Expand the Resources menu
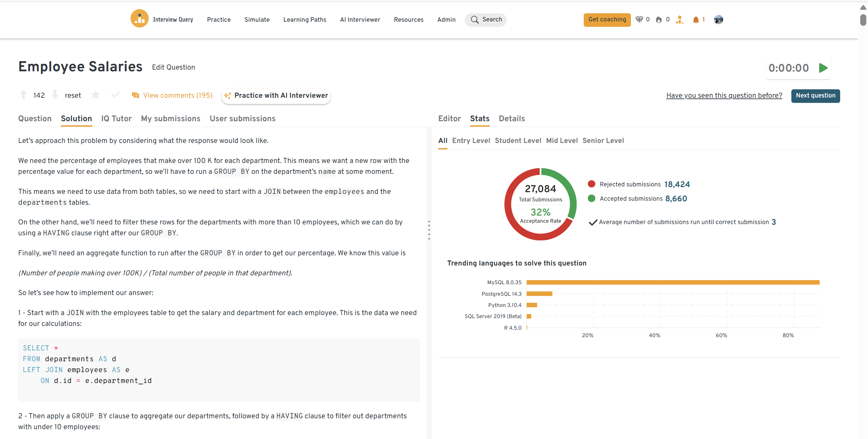The width and height of the screenshot is (868, 439). pyautogui.click(x=408, y=20)
